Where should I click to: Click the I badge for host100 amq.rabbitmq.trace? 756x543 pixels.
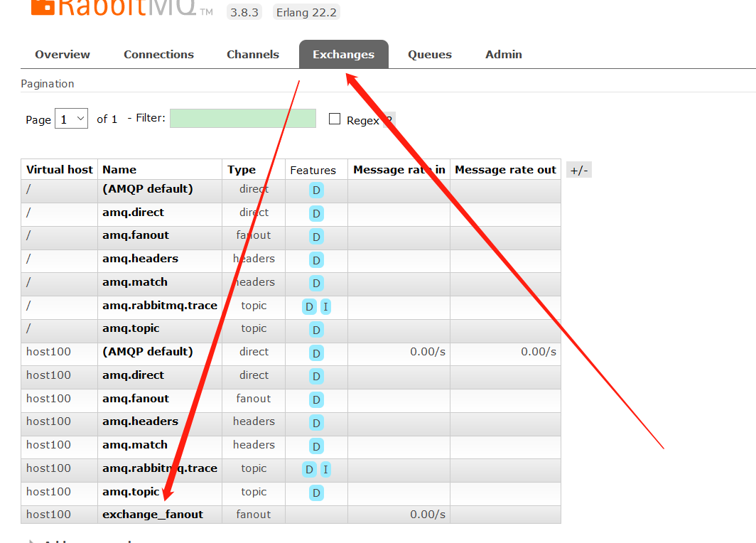(325, 469)
